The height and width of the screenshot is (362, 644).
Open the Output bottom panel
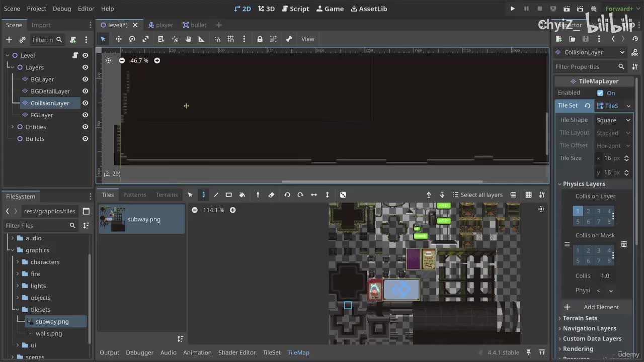coord(109,352)
